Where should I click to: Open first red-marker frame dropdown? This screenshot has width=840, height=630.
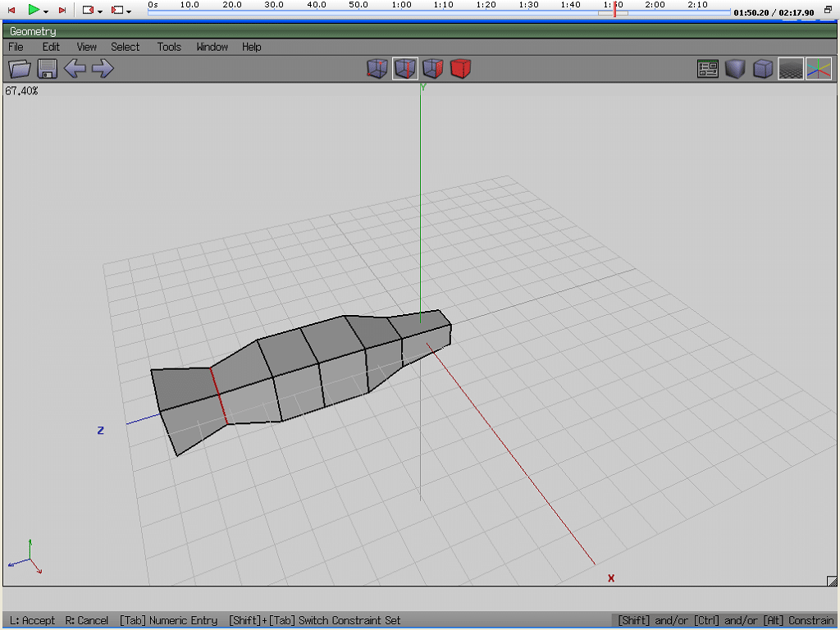[x=100, y=11]
